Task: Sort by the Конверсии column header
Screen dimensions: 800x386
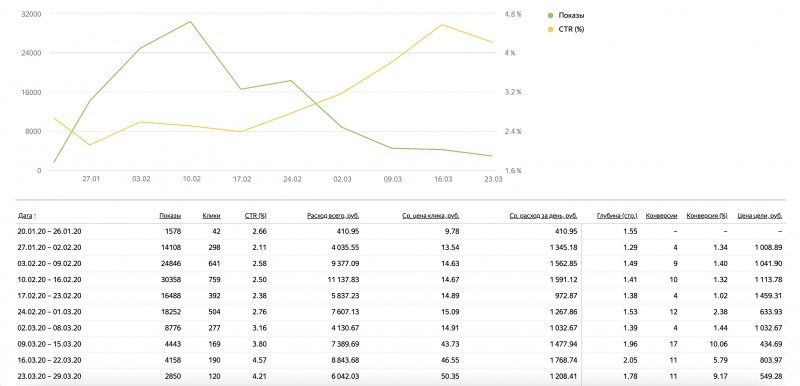Action: tap(661, 216)
